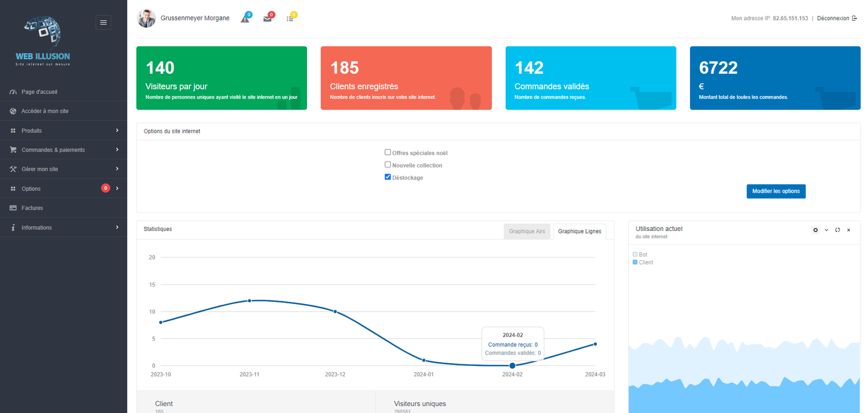The height and width of the screenshot is (413, 868).
Task: Click the Statistiques panel title
Action: point(158,229)
